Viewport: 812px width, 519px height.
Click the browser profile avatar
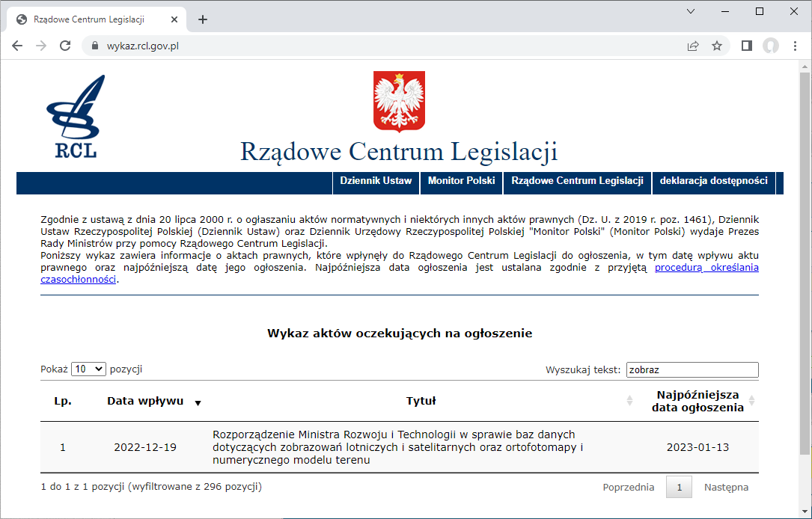[x=770, y=46]
